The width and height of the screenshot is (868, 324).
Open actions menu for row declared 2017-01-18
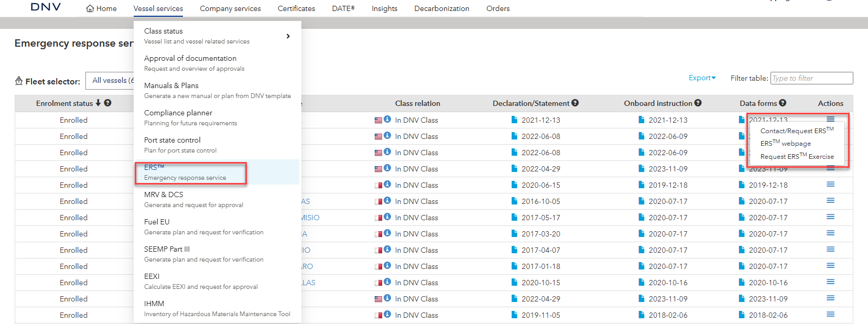[831, 265]
